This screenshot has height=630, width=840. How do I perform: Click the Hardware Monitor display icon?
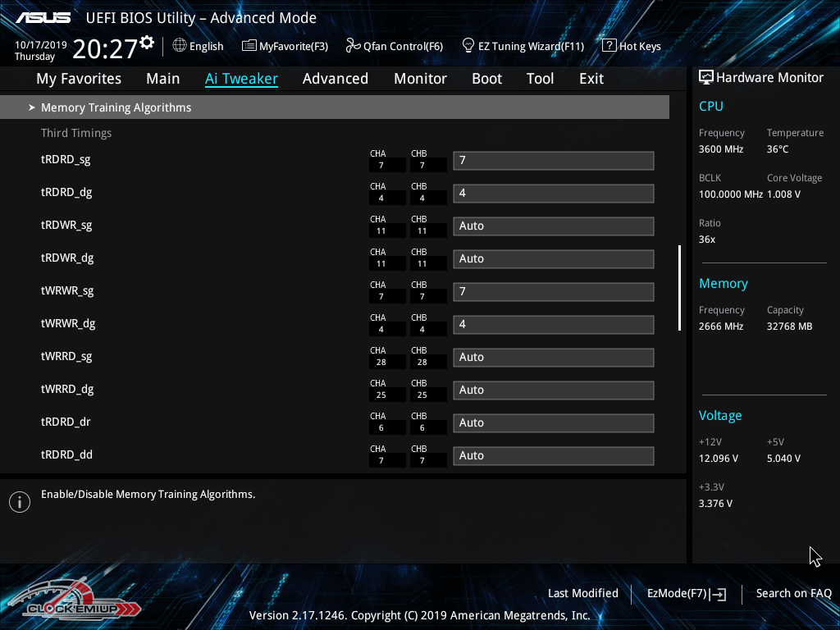pos(705,77)
